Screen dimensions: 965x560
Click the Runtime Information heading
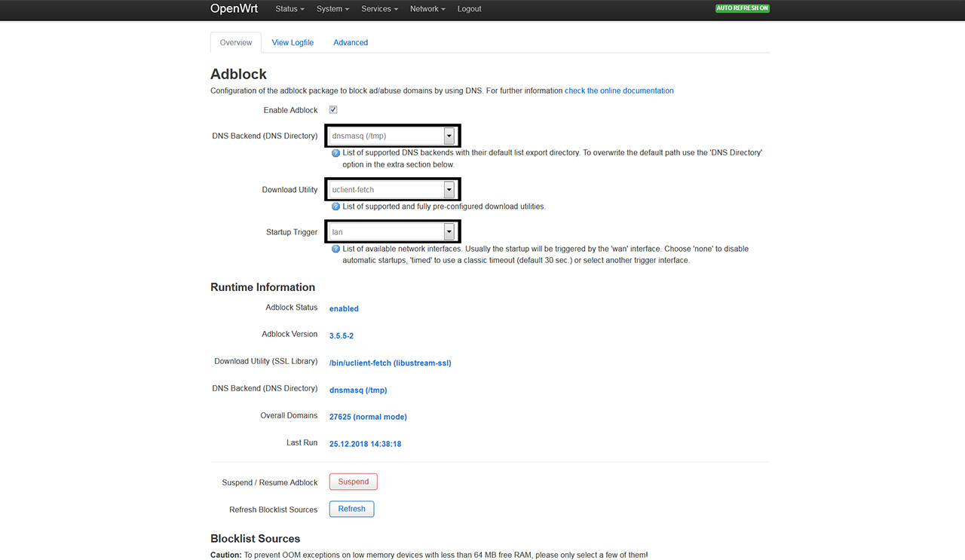click(262, 287)
